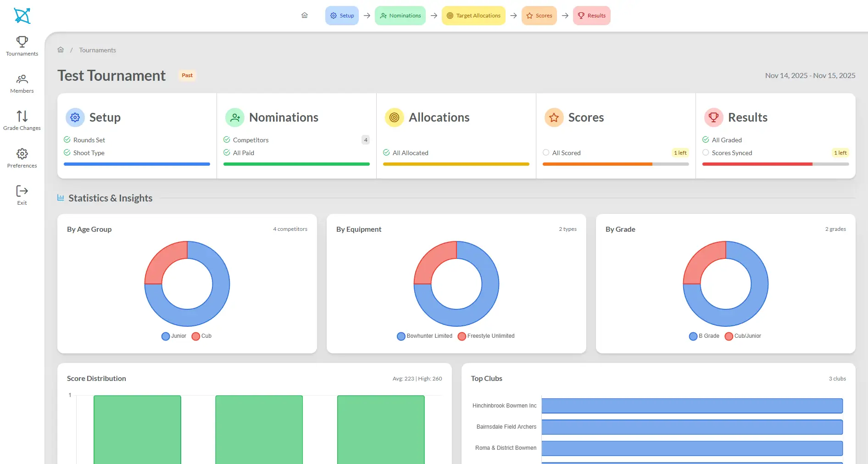
Task: Click the Competitors check icon
Action: coord(227,140)
